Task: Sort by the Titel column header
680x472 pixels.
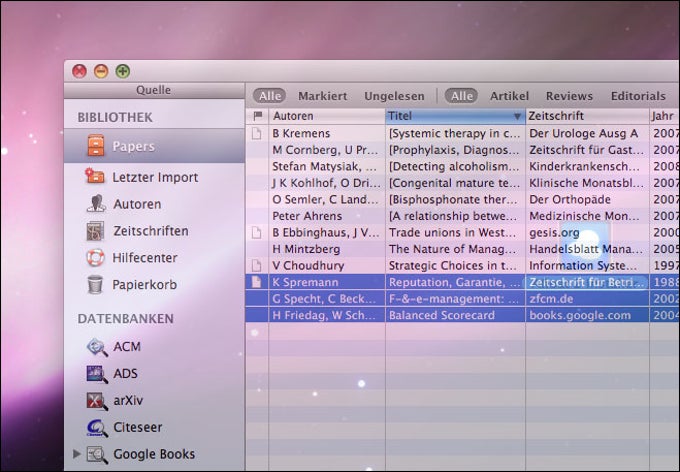Action: [455, 116]
